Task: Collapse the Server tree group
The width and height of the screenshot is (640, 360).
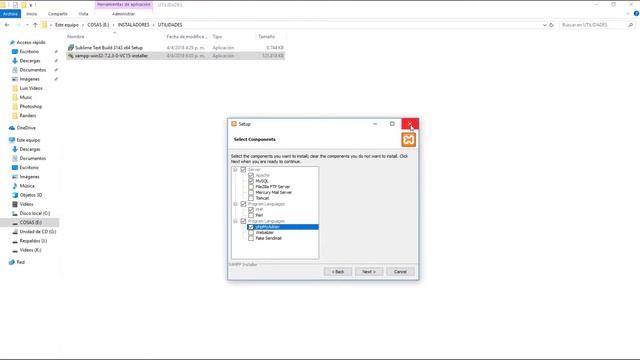Action: tap(235, 169)
